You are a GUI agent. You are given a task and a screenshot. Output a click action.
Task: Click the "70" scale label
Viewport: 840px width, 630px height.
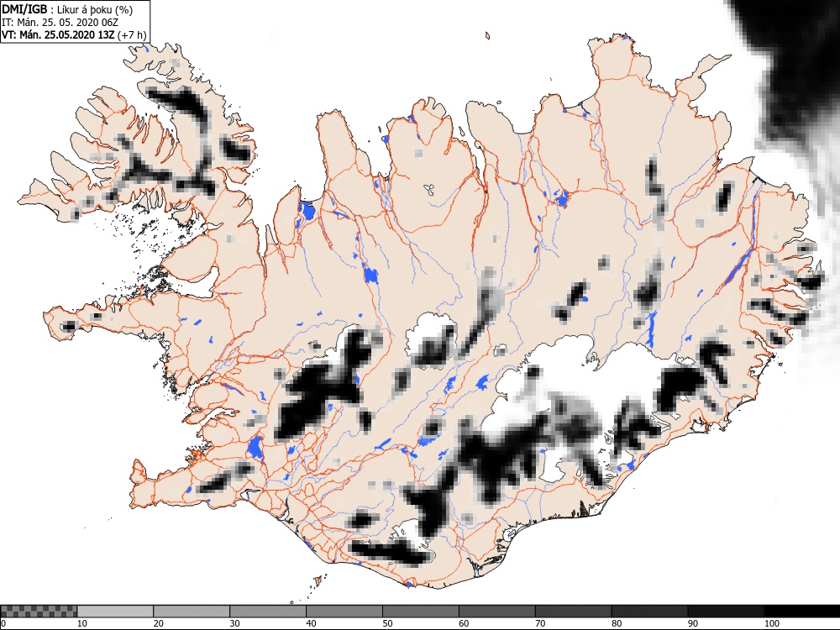point(540,623)
